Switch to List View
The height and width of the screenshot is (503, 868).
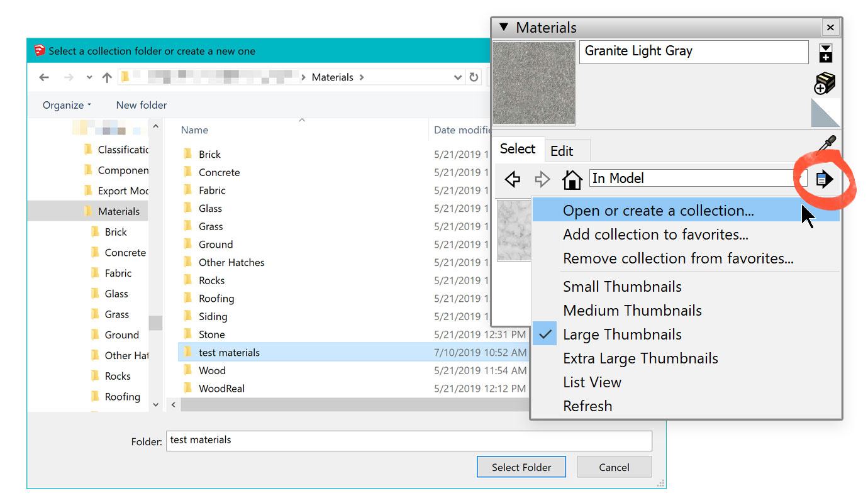pos(592,382)
